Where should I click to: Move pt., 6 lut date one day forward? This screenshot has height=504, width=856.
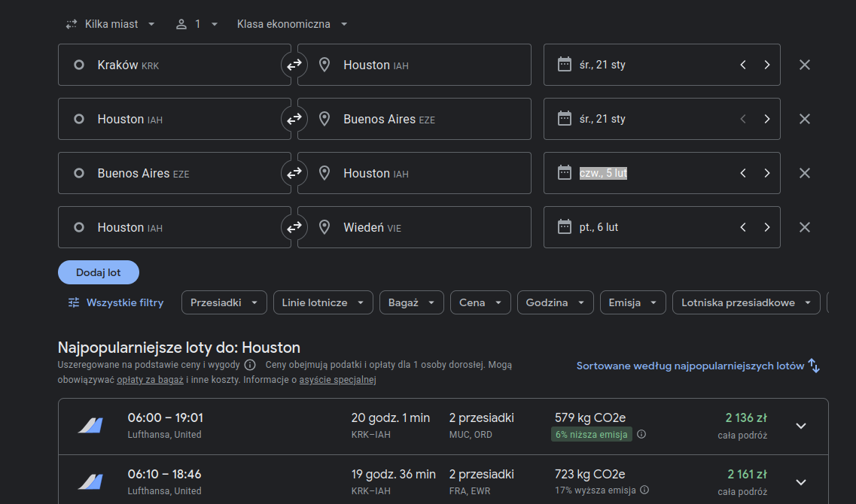[x=767, y=227]
